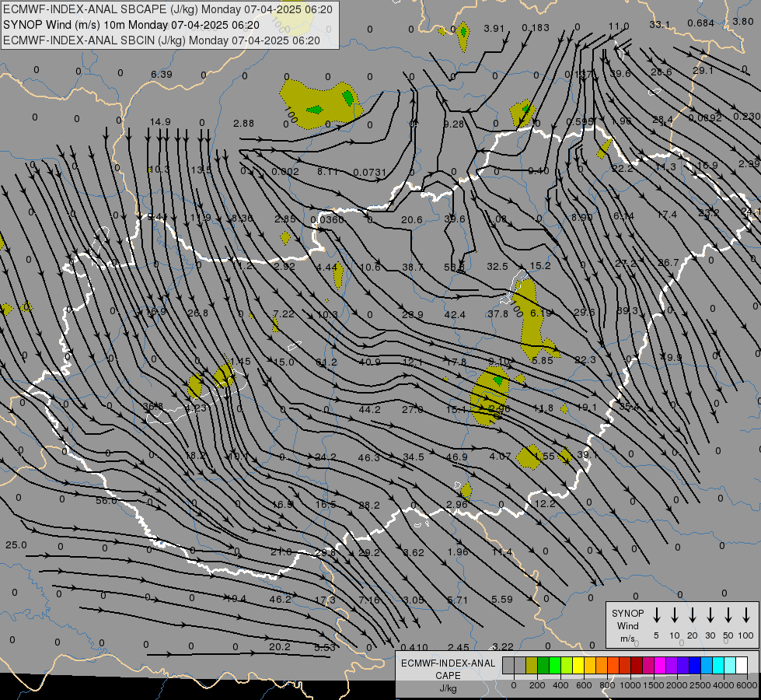Click the map value 9.28
The width and height of the screenshot is (761, 700).
tap(454, 124)
